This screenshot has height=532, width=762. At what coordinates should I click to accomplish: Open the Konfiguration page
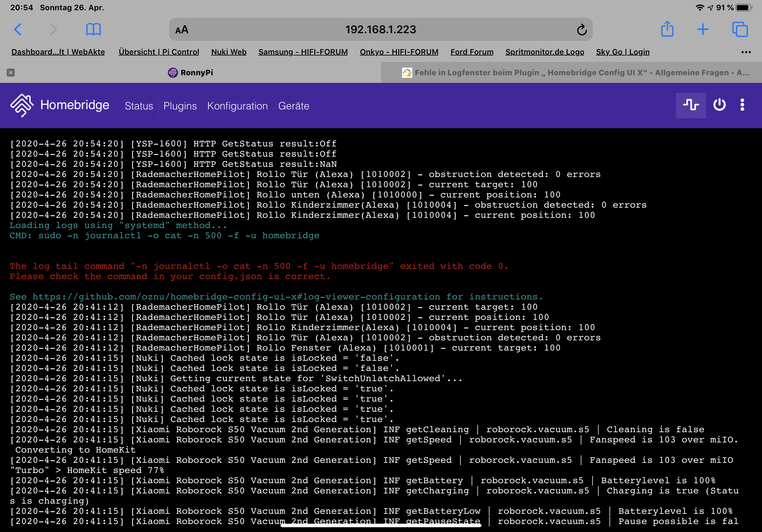coord(237,106)
